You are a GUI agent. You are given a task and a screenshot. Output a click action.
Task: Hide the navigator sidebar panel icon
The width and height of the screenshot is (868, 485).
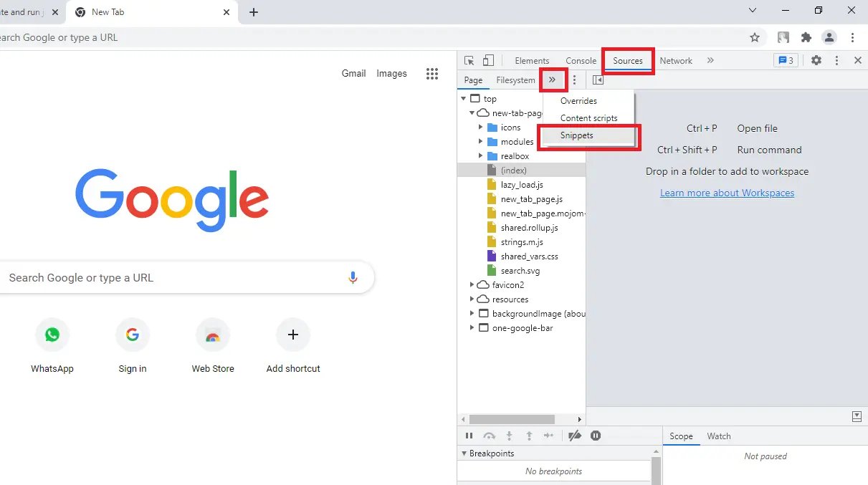tap(598, 80)
